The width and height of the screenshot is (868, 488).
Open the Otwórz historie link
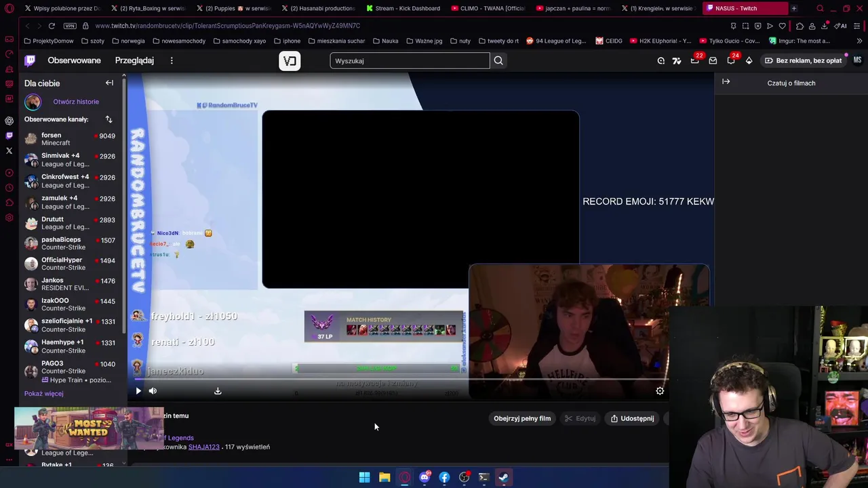pyautogui.click(x=76, y=102)
